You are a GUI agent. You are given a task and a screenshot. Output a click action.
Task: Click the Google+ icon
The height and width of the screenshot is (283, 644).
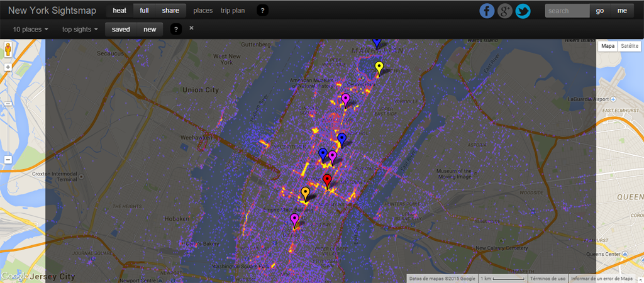click(505, 11)
